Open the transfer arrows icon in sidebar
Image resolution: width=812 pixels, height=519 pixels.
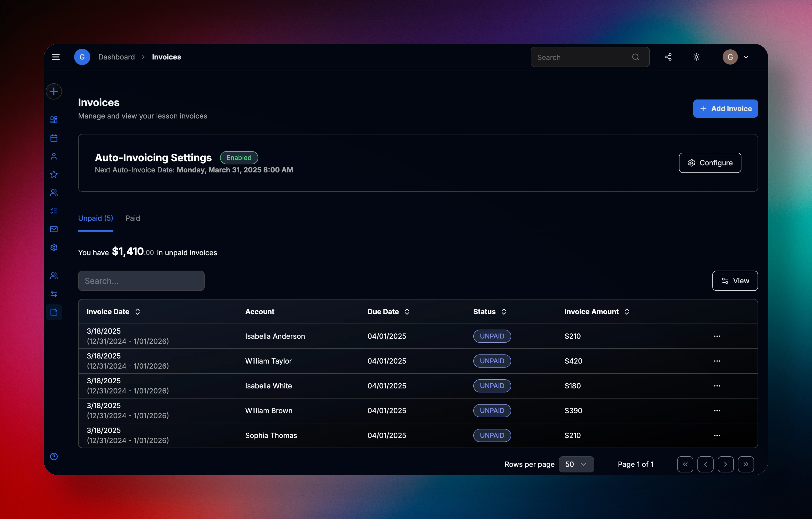(54, 294)
